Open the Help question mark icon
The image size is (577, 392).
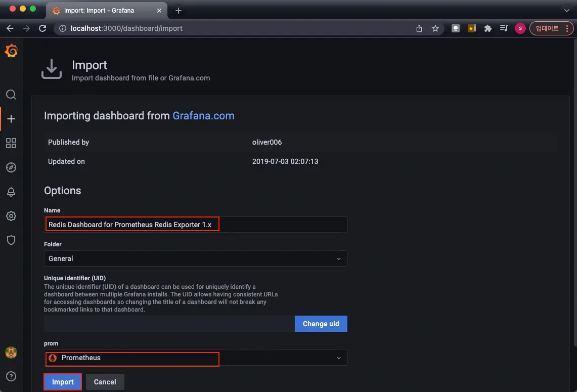point(11,376)
